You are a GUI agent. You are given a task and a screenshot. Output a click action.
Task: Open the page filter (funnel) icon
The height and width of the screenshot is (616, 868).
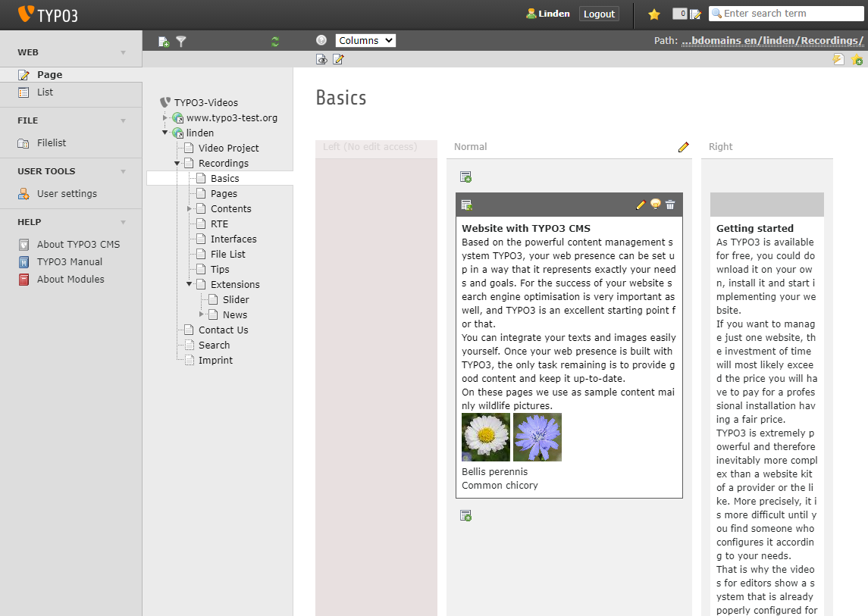tap(180, 42)
